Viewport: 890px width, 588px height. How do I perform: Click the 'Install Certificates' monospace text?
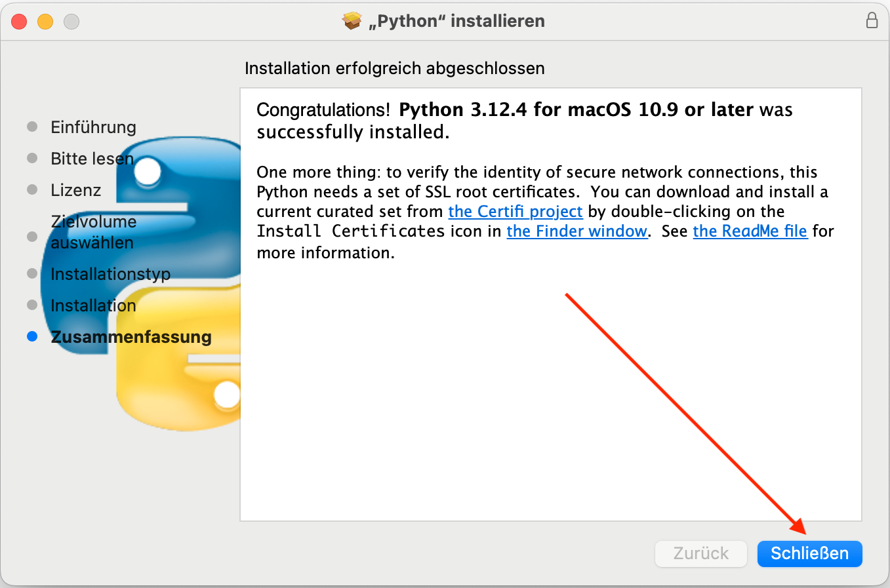351,231
